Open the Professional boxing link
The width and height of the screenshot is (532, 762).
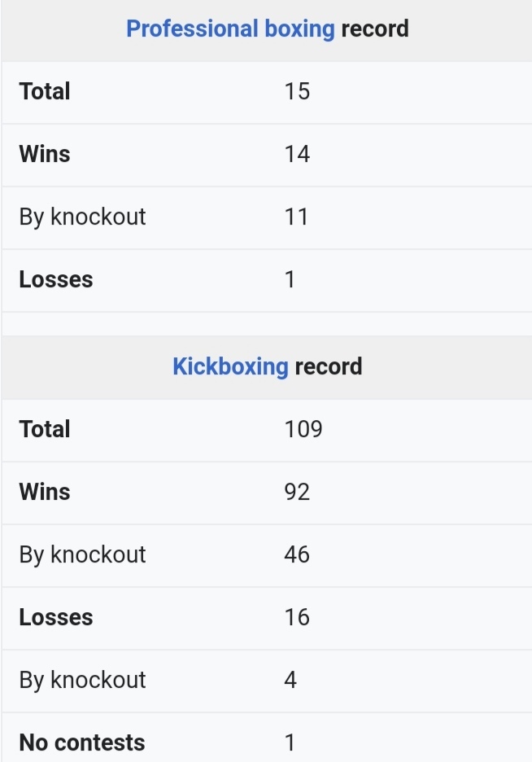(230, 29)
